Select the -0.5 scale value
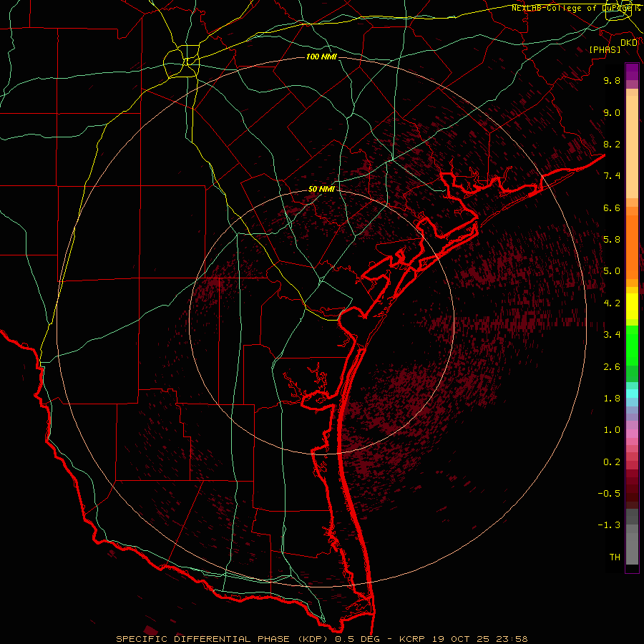644x644 pixels. [x=609, y=494]
